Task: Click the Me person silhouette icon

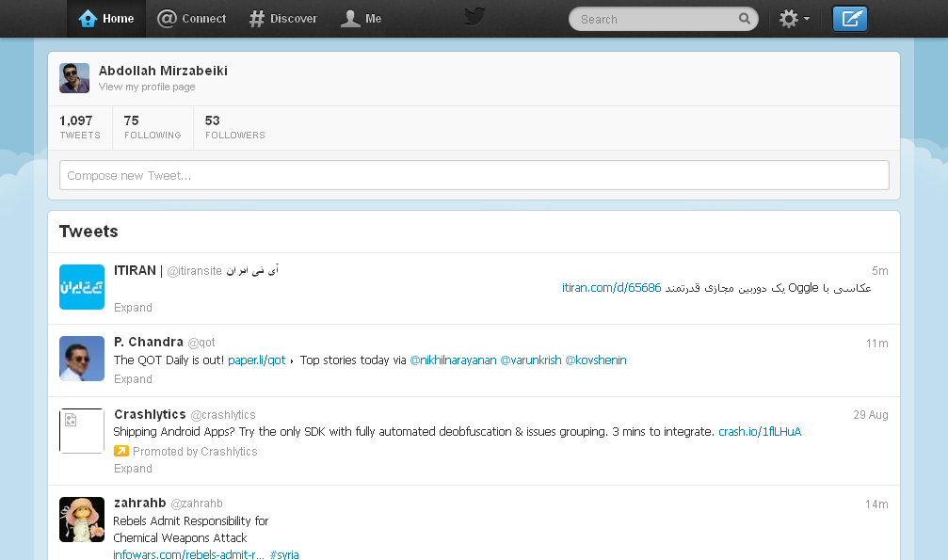Action: (350, 19)
